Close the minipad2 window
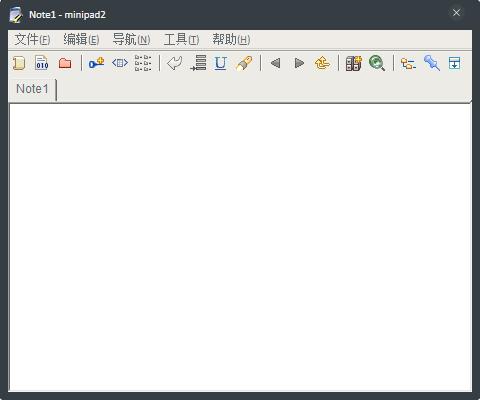This screenshot has height=400, width=480. point(456,13)
